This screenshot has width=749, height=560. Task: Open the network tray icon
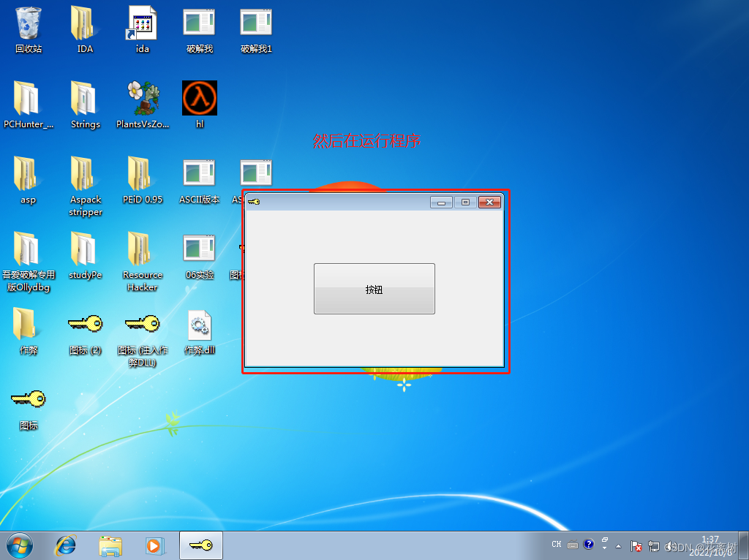pyautogui.click(x=653, y=545)
